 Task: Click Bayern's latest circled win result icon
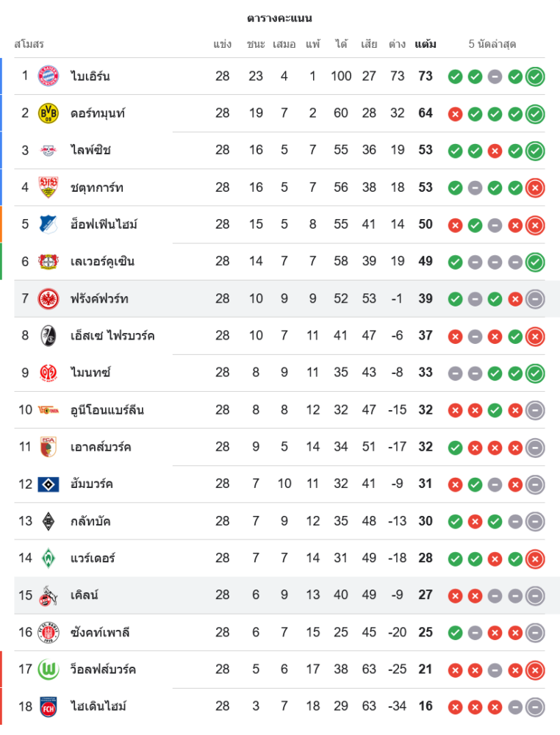(535, 76)
